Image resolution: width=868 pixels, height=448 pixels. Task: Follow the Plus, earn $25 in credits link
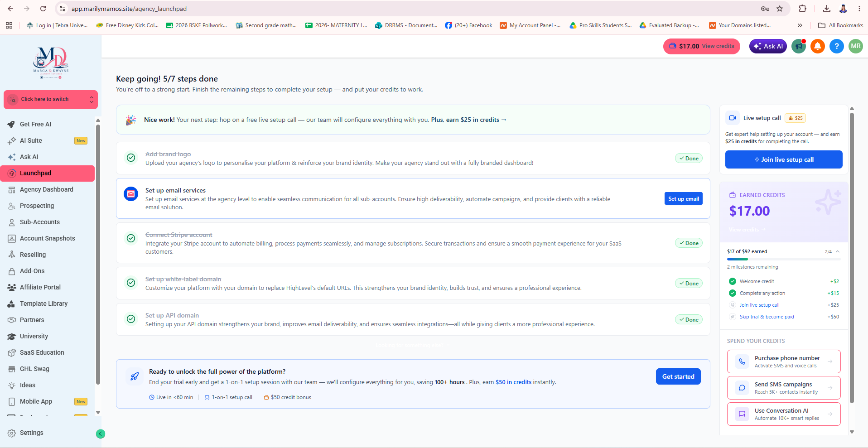pos(468,120)
